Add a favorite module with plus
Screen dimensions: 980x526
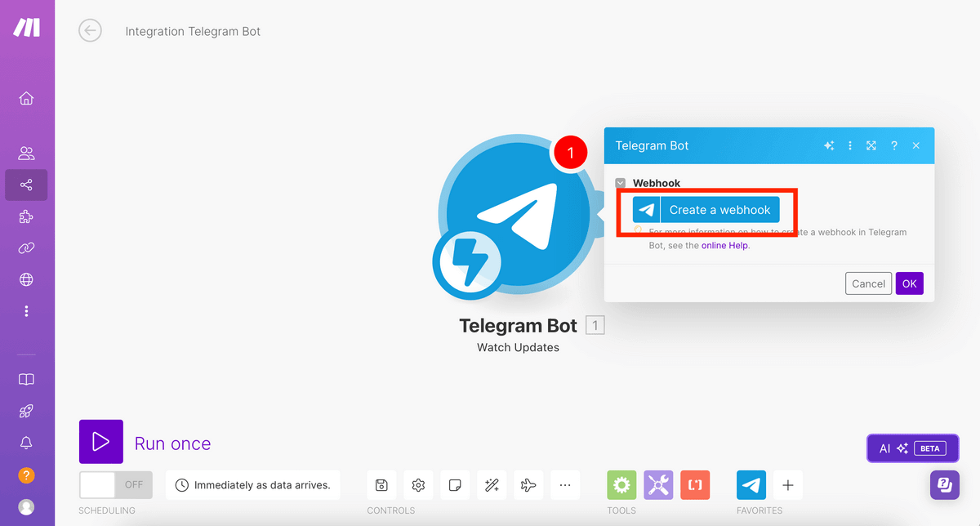(788, 485)
